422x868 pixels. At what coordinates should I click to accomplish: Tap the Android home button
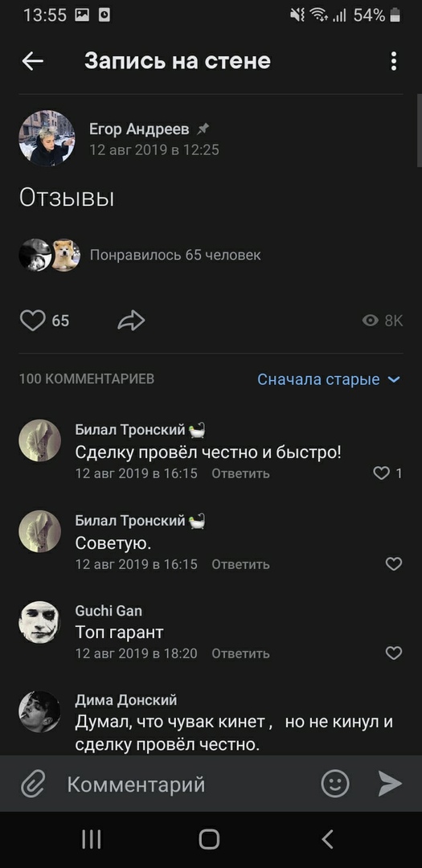tap(209, 839)
